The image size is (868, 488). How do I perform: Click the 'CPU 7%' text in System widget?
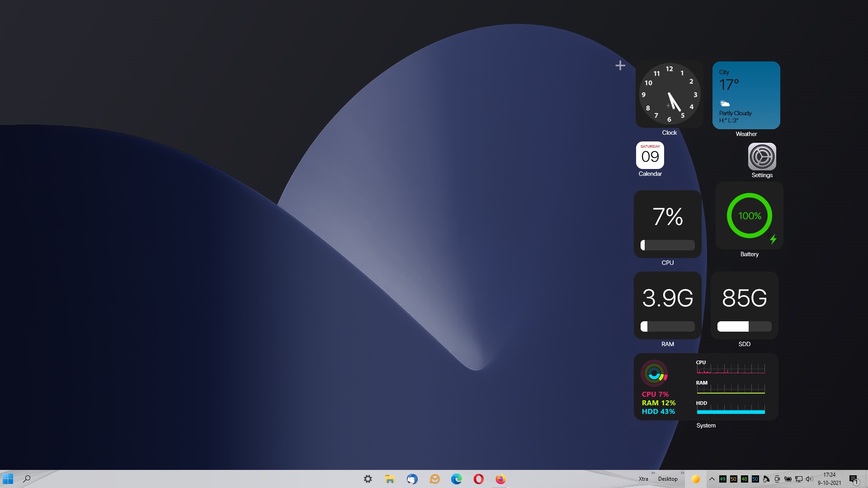(x=655, y=394)
